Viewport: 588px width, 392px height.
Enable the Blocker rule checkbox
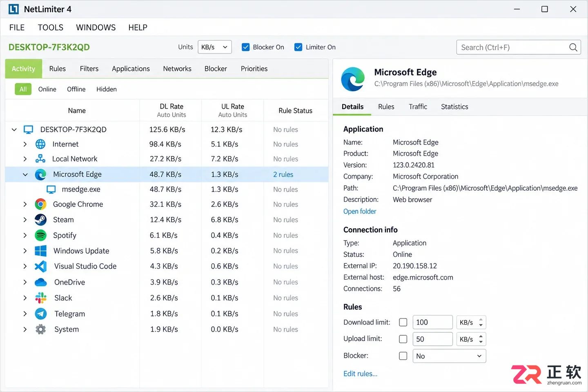coord(403,356)
